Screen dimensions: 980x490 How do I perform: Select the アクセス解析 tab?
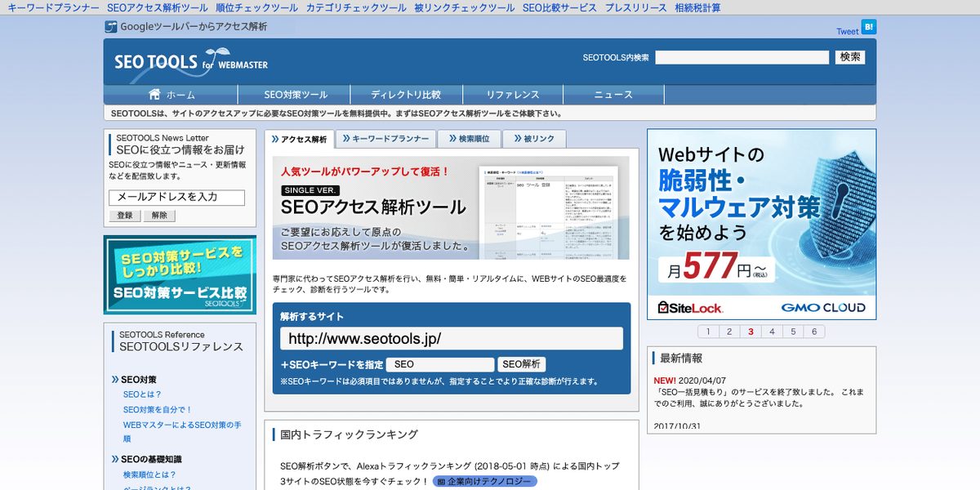299,140
